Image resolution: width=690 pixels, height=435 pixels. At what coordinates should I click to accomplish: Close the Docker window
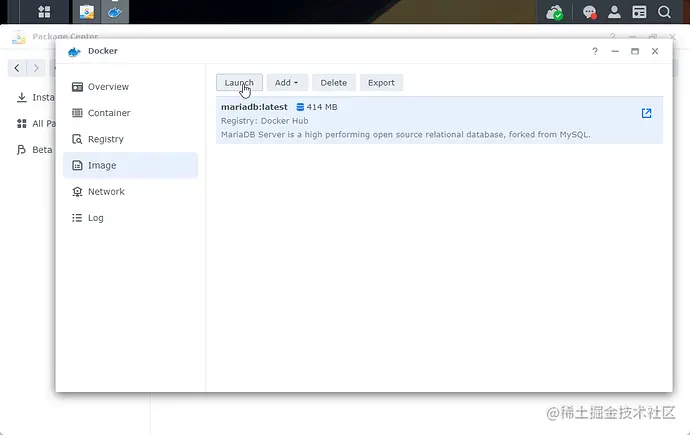click(x=655, y=51)
